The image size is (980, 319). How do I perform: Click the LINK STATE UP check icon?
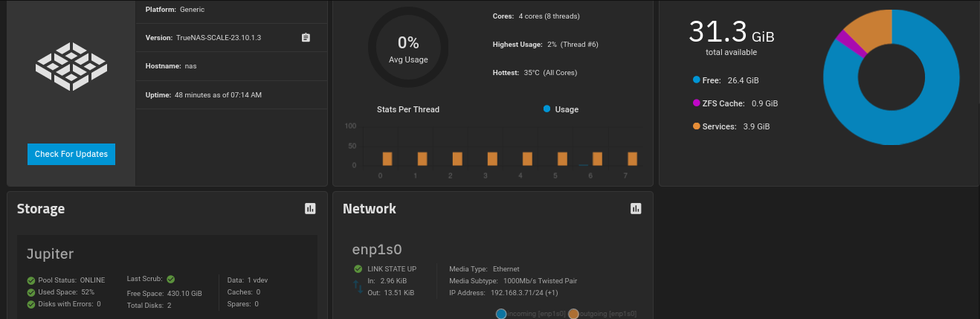pos(359,268)
